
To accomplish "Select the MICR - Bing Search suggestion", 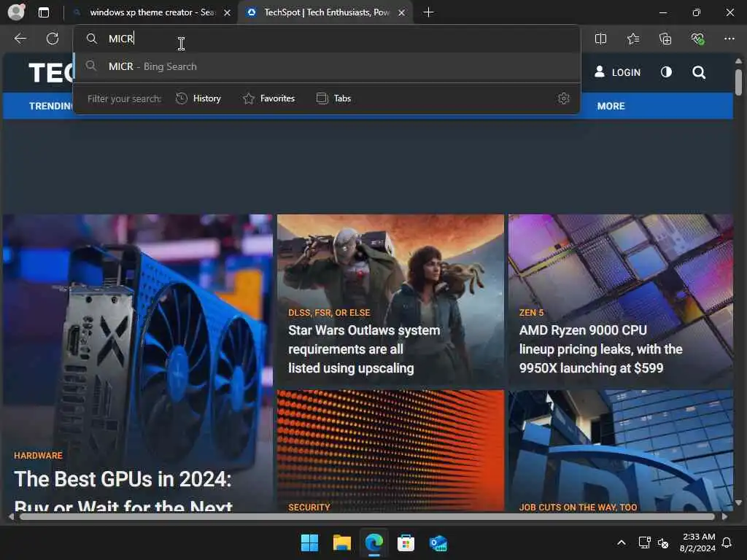I will [327, 66].
